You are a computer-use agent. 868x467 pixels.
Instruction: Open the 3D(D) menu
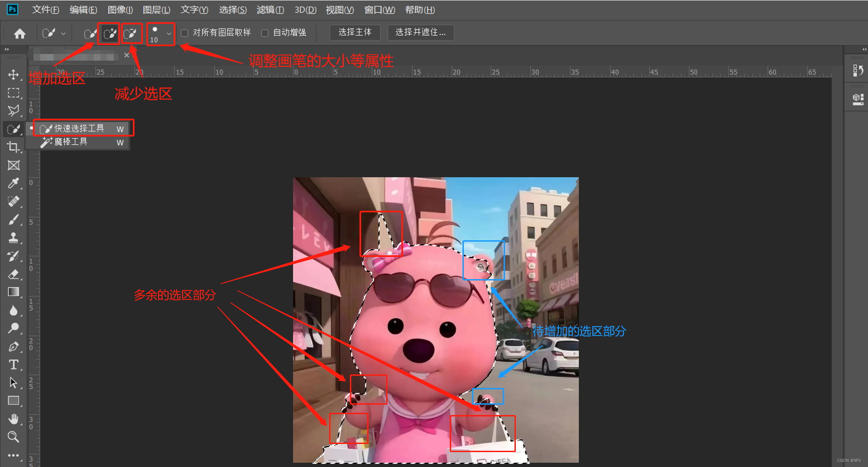306,10
